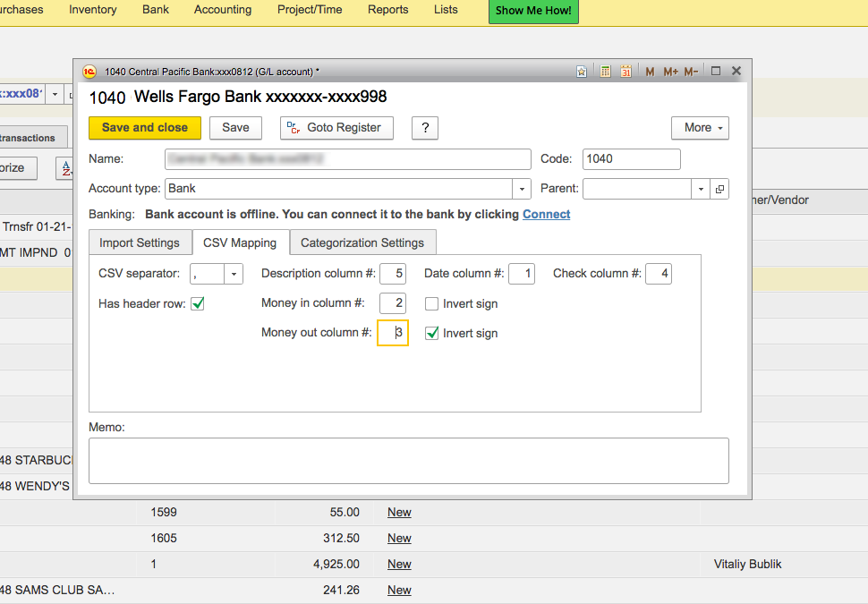This screenshot has width=868, height=604.
Task: Click the Goto Register button
Action: pos(336,128)
